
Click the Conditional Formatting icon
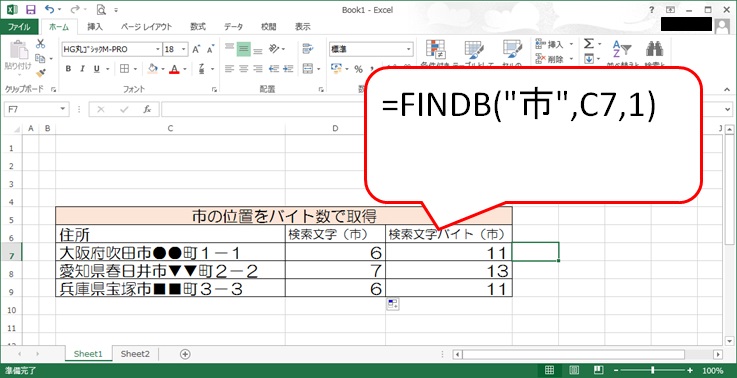(436, 49)
